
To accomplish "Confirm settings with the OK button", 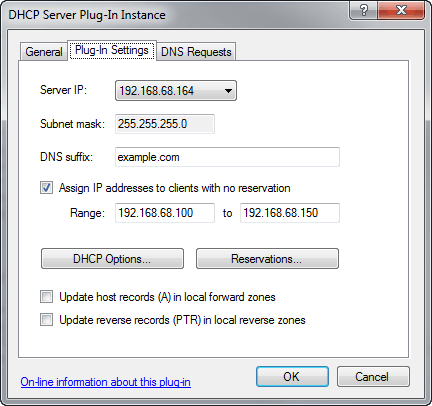I will [292, 377].
